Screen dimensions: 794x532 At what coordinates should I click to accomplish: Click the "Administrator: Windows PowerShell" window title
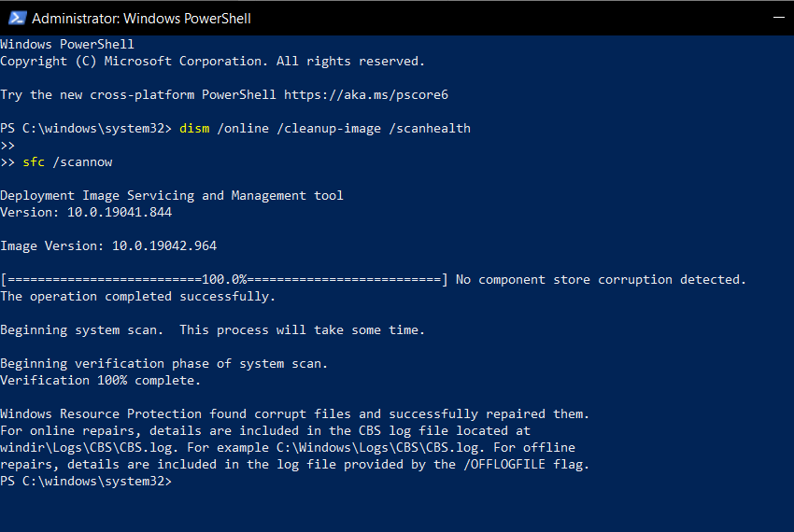(x=141, y=19)
